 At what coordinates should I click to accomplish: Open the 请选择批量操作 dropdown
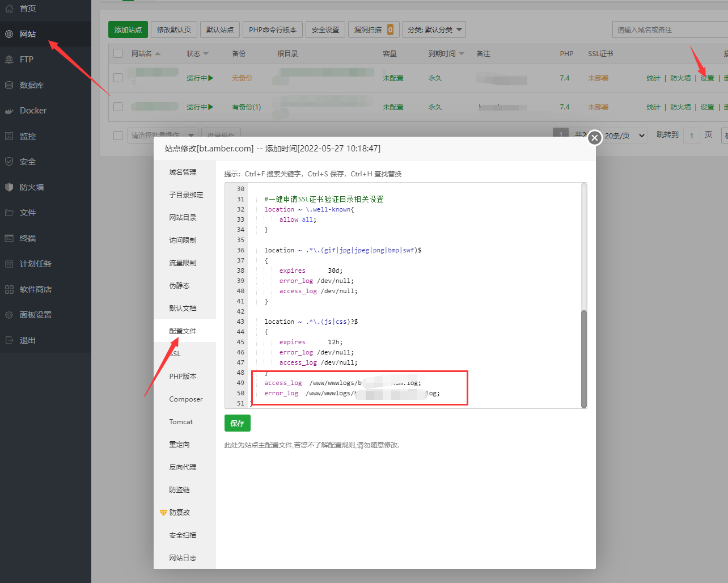pos(163,136)
